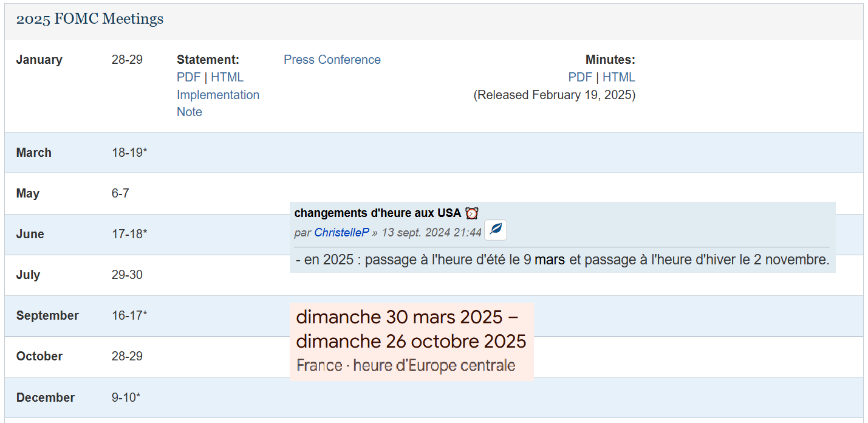Open the Minutes PDF link

click(579, 77)
